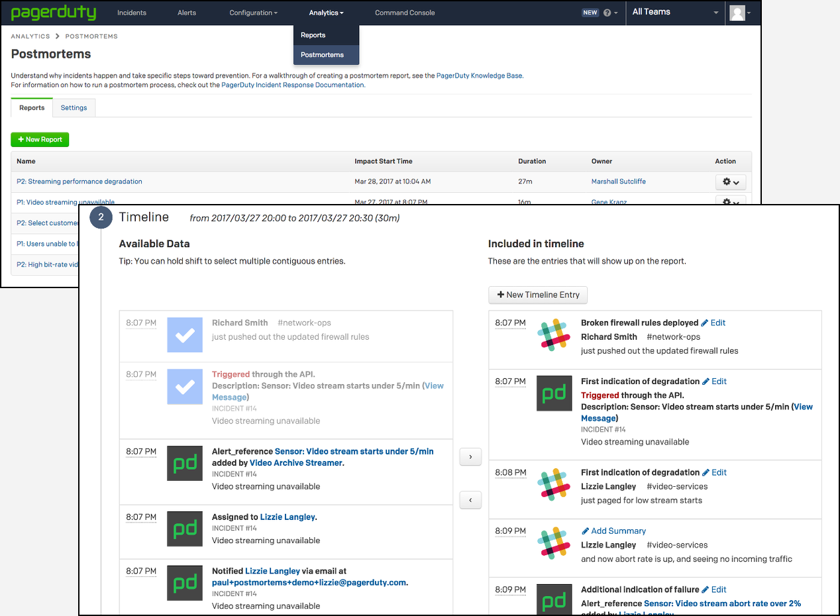840x616 pixels.
Task: Open the PagerDuty Knowledge Base link
Action: tap(479, 76)
